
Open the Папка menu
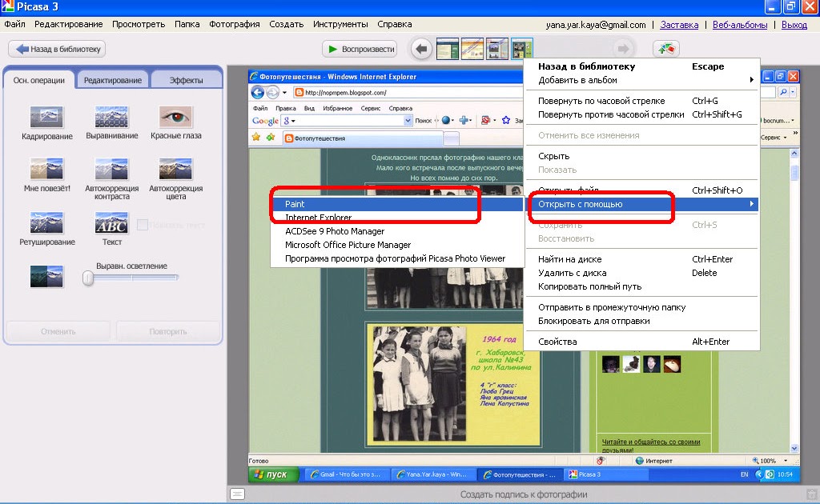point(187,24)
